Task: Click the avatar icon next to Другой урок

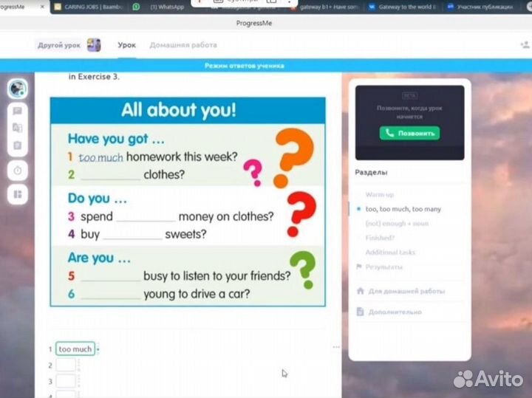Action: point(94,45)
